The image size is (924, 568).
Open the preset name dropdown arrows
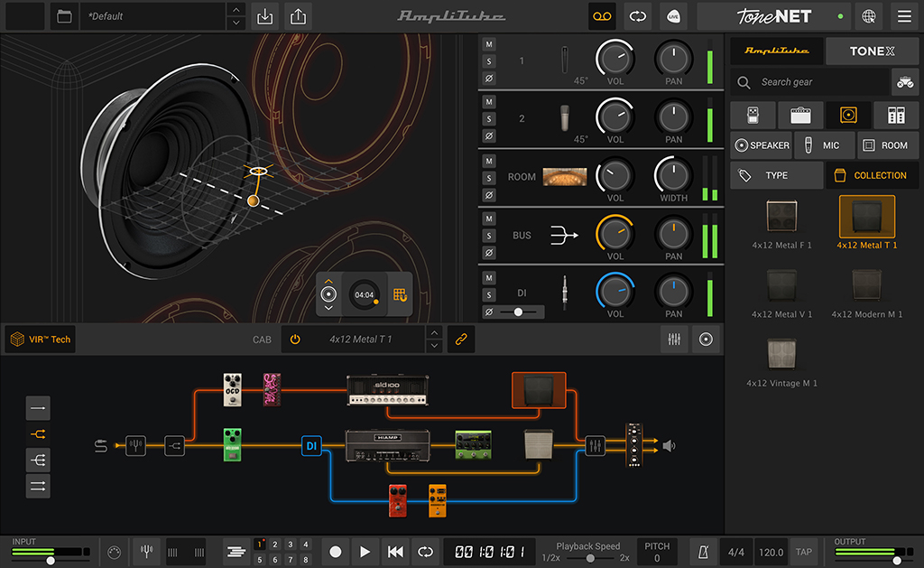tap(236, 15)
